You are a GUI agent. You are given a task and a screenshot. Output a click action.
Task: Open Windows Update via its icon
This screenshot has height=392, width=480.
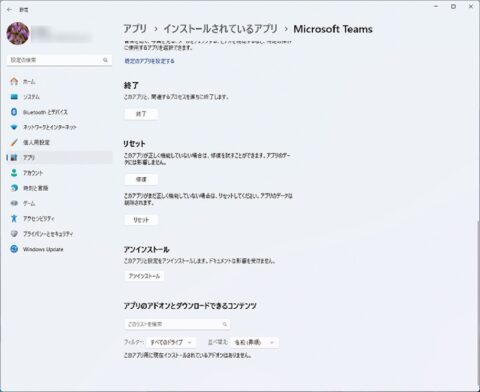tap(14, 249)
